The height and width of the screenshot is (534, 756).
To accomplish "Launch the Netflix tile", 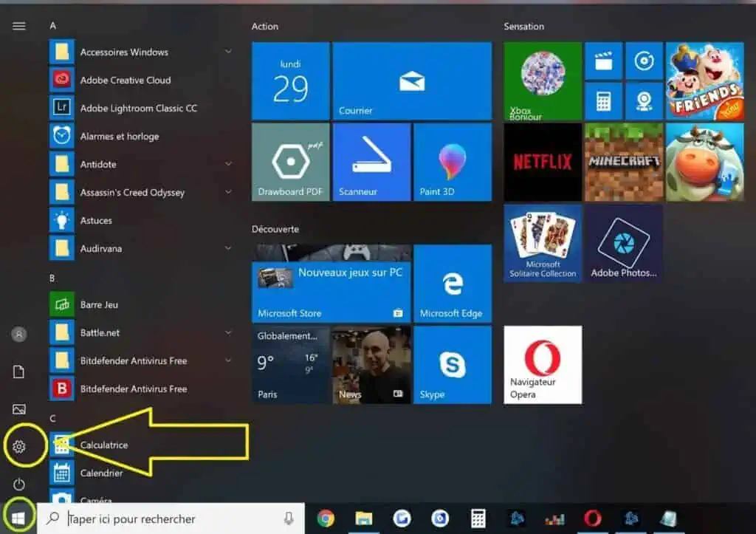I will point(543,162).
